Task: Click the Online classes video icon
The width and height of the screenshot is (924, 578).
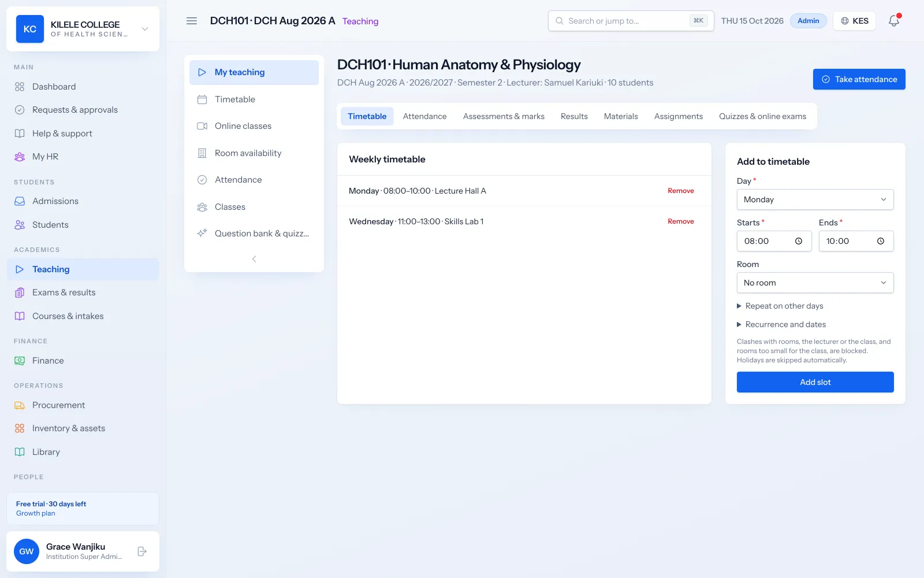Action: pyautogui.click(x=202, y=126)
